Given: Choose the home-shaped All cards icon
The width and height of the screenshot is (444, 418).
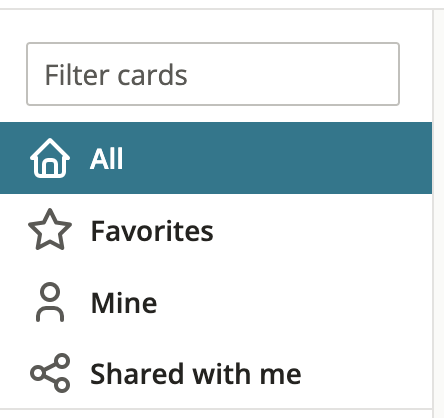Looking at the screenshot, I should [50, 158].
